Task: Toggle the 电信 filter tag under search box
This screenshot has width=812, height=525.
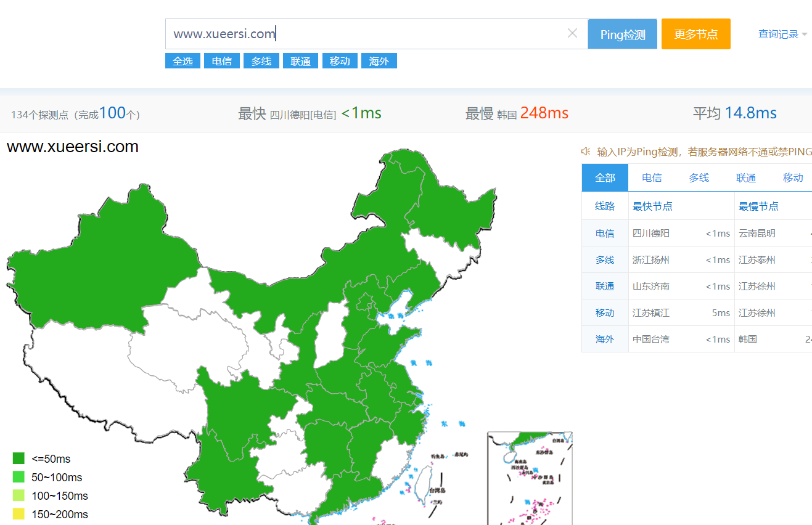Action: (x=222, y=61)
